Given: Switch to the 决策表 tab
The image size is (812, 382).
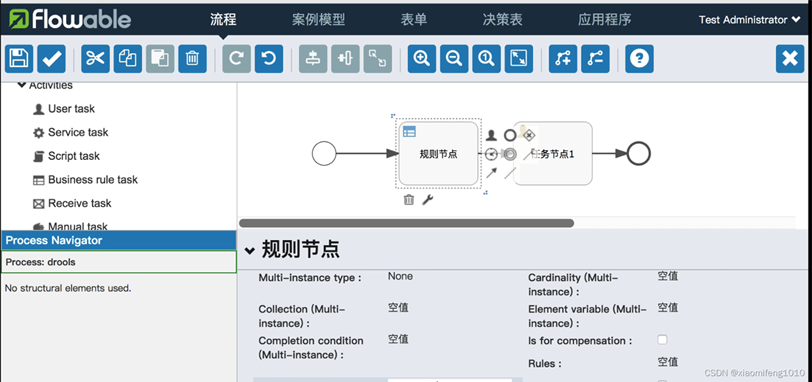Looking at the screenshot, I should point(502,20).
